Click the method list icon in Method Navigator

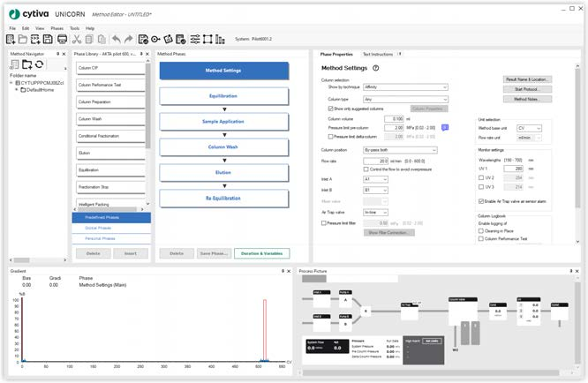14,64
